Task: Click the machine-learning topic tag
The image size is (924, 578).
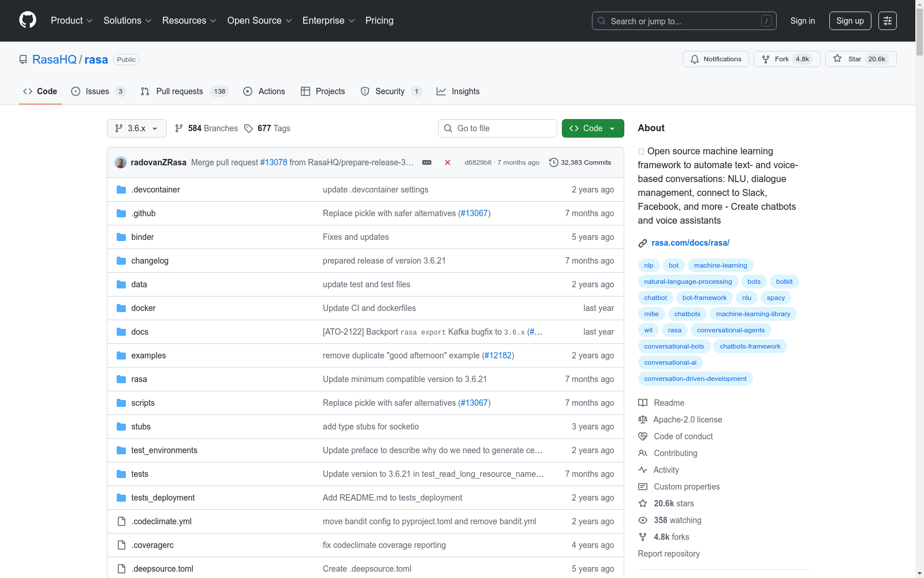Action: pyautogui.click(x=721, y=265)
